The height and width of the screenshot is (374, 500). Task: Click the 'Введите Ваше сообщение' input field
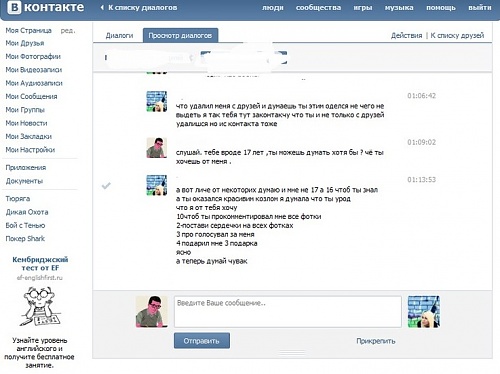pos(288,312)
